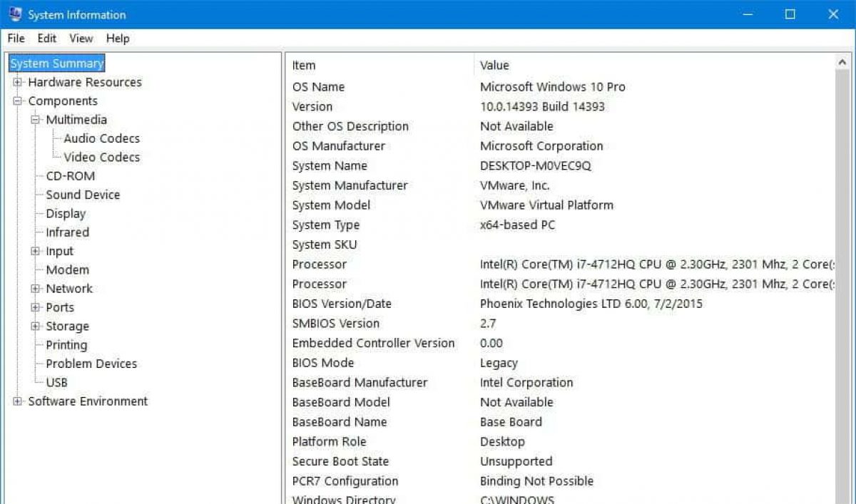Viewport: 856px width, 504px height.
Task: Collapse the Multimedia tree node
Action: pyautogui.click(x=36, y=120)
